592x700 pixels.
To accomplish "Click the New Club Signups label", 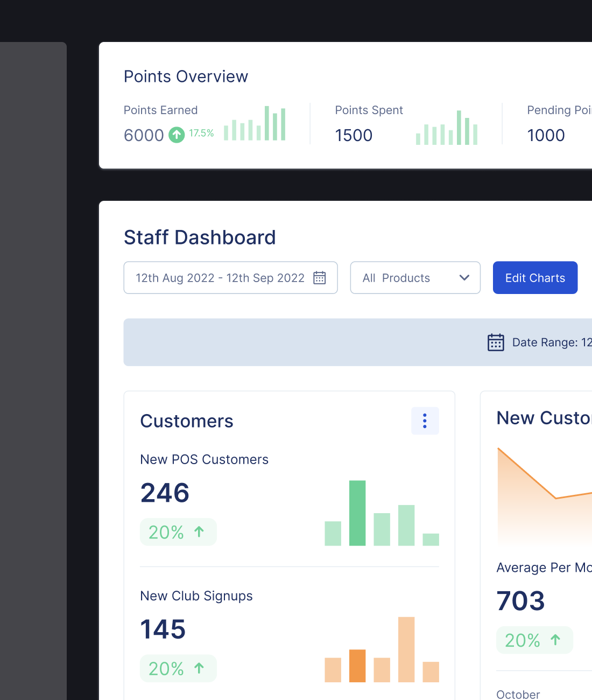I will [x=196, y=596].
